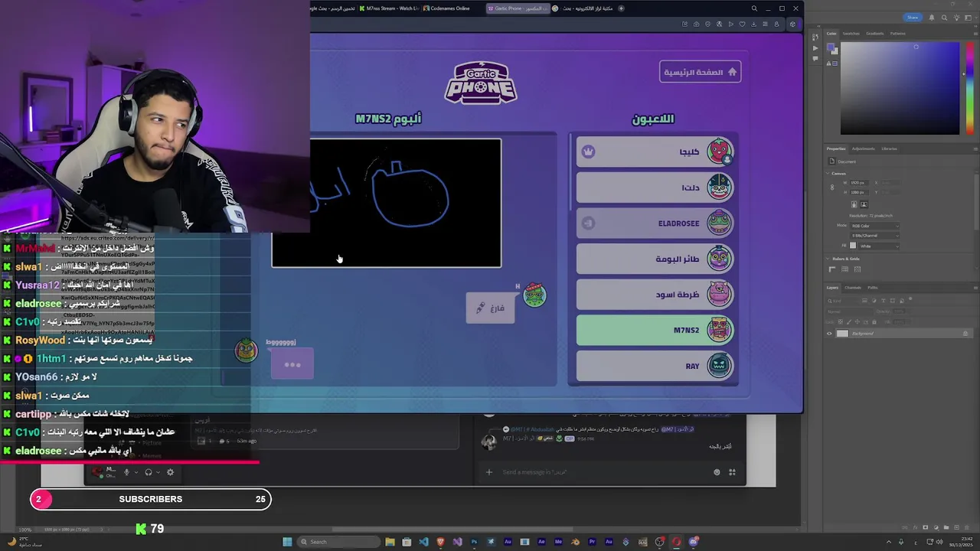Collapse the Canvas section
Viewport: 980px width, 551px height.
tap(828, 174)
